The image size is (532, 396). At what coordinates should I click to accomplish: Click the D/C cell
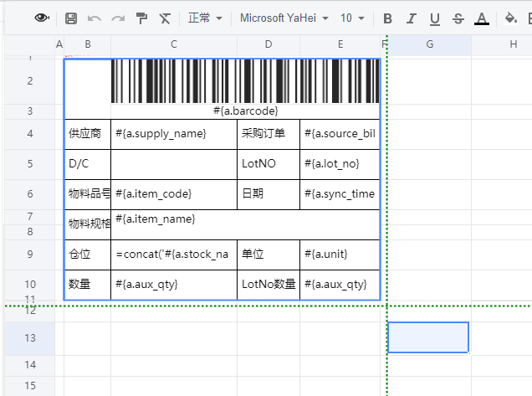[88, 164]
